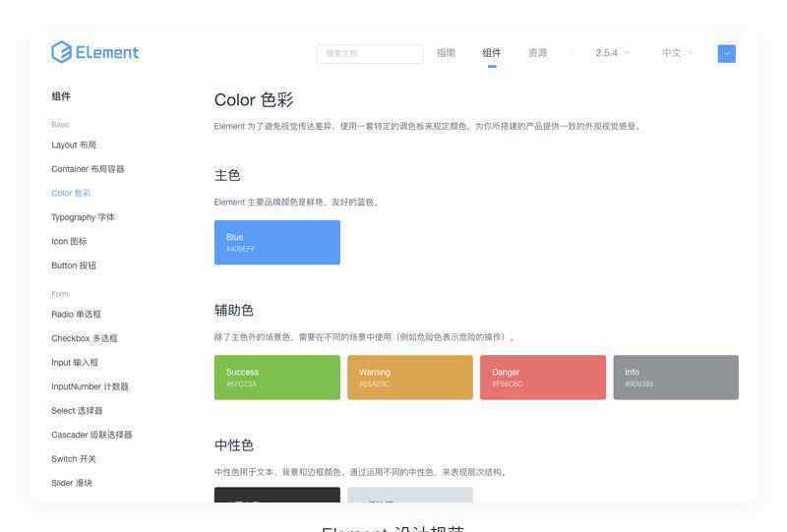Open Input 输入框 in sidebar
Screen dimensions: 787x532
[x=75, y=362]
